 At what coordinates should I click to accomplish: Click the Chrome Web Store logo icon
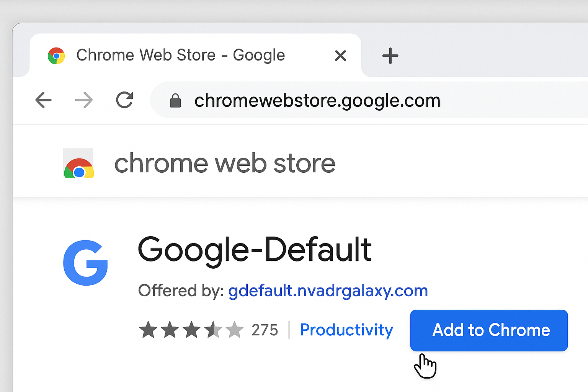[x=78, y=163]
